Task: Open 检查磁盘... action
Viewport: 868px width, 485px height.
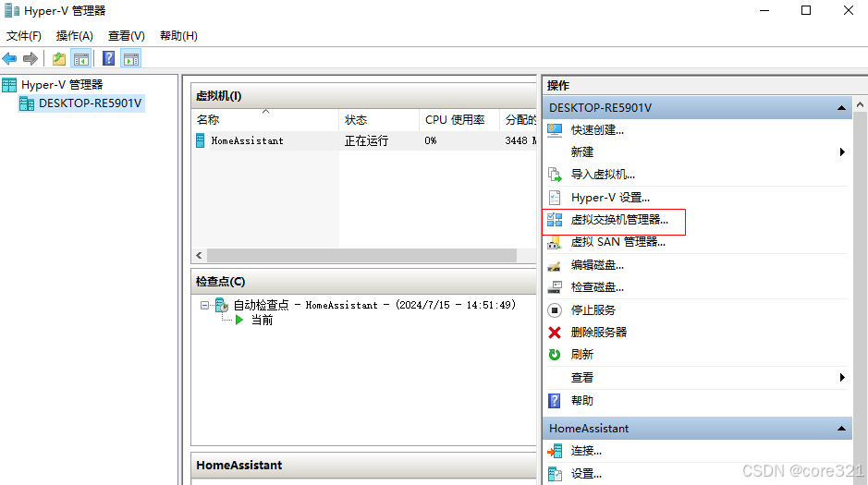Action: [597, 287]
